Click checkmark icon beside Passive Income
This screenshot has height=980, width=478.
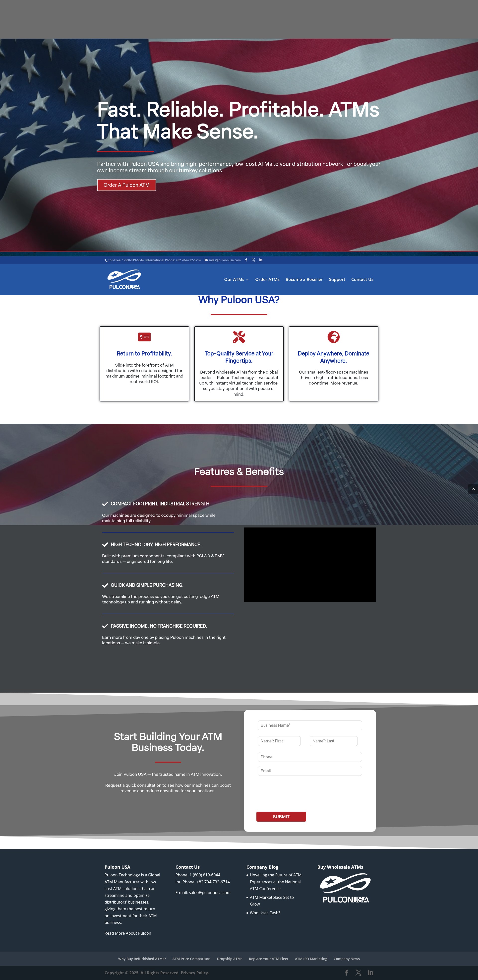(x=105, y=626)
